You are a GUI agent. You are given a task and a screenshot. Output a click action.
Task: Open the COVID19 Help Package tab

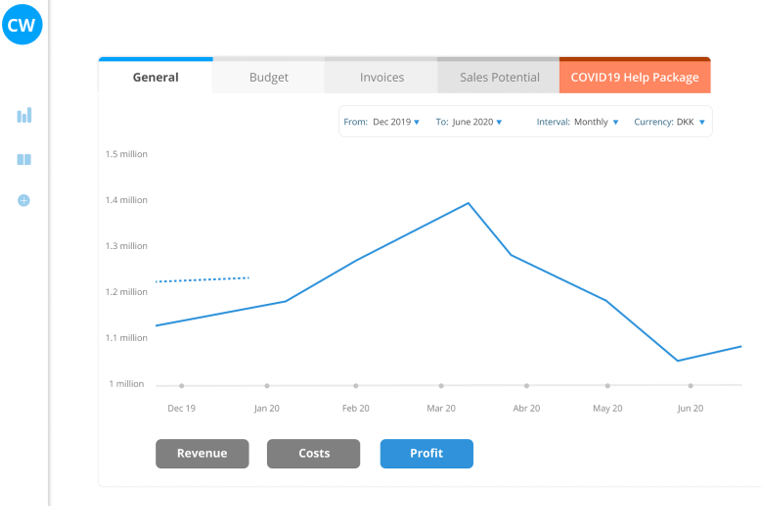click(634, 77)
